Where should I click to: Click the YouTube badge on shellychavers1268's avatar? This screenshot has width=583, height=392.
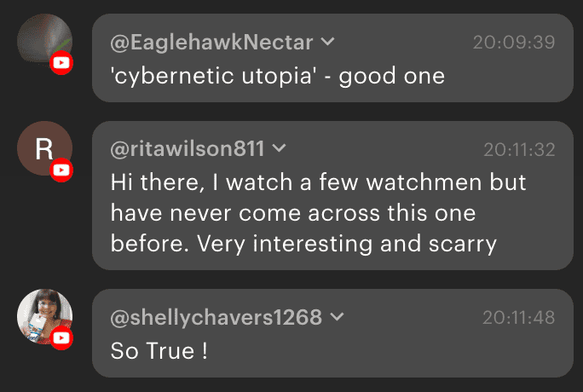[x=61, y=339]
